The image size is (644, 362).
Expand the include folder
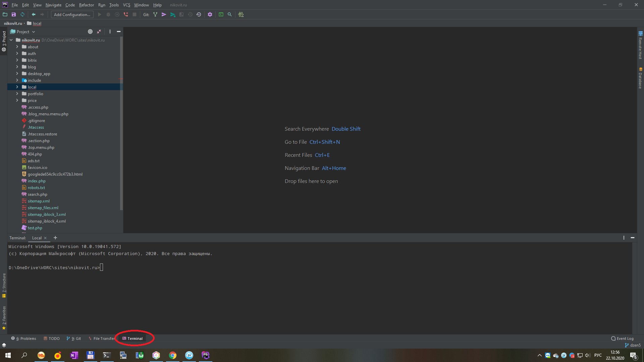coord(17,80)
